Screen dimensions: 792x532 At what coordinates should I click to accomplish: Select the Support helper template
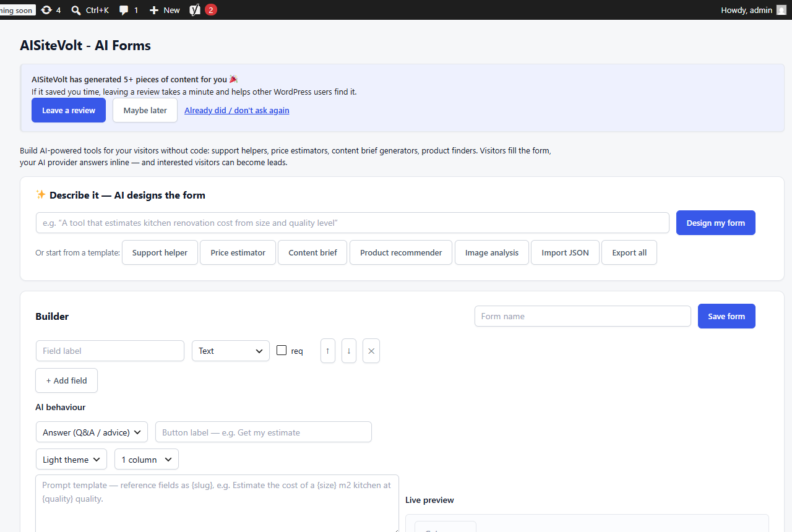(x=160, y=252)
